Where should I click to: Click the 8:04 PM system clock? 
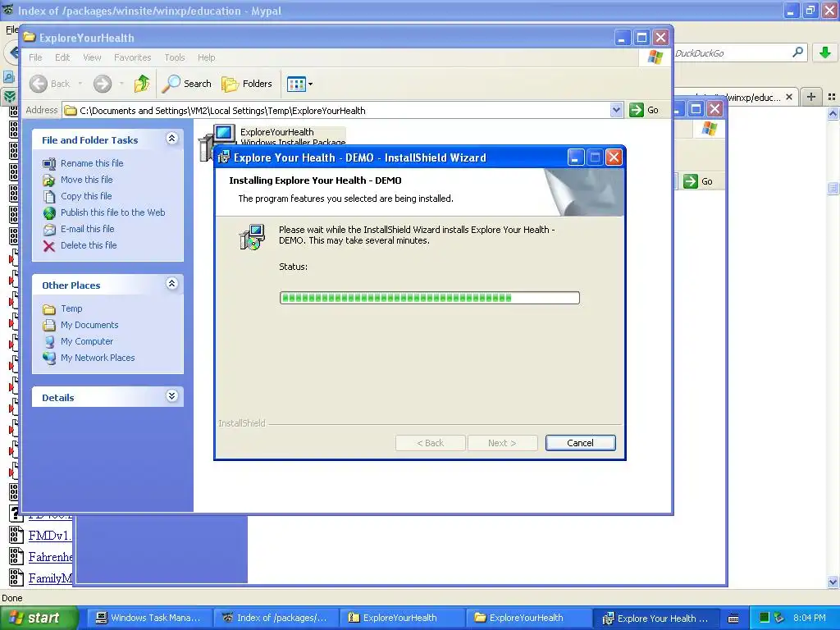point(810,618)
